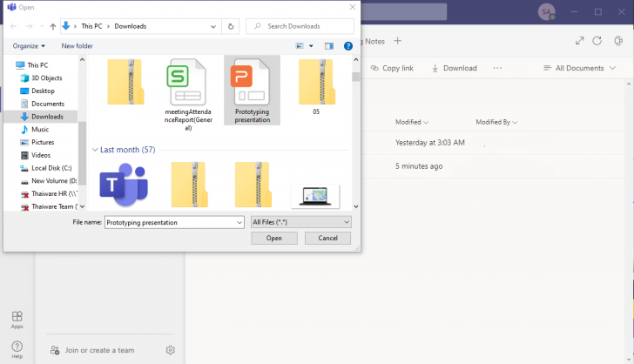Create a New folder
This screenshot has width=634, height=364.
point(77,46)
